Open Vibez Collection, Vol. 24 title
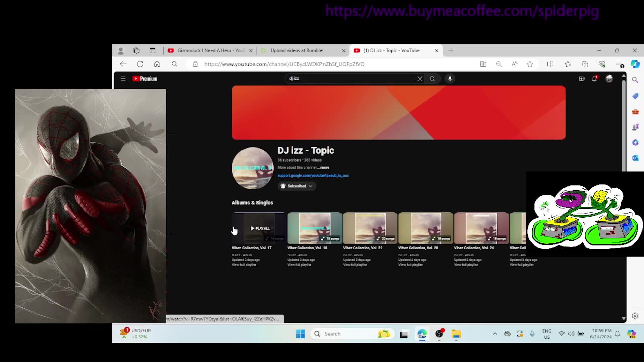The image size is (644, 362). click(474, 248)
